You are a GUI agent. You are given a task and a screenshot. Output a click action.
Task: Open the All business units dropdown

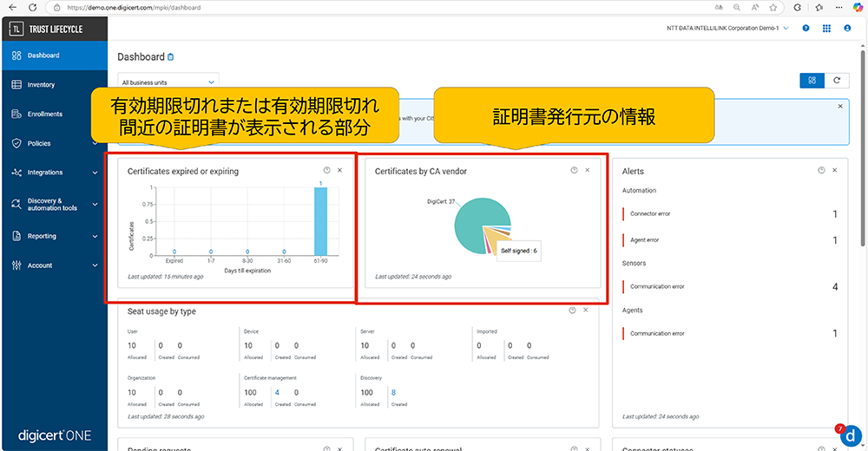pyautogui.click(x=168, y=82)
